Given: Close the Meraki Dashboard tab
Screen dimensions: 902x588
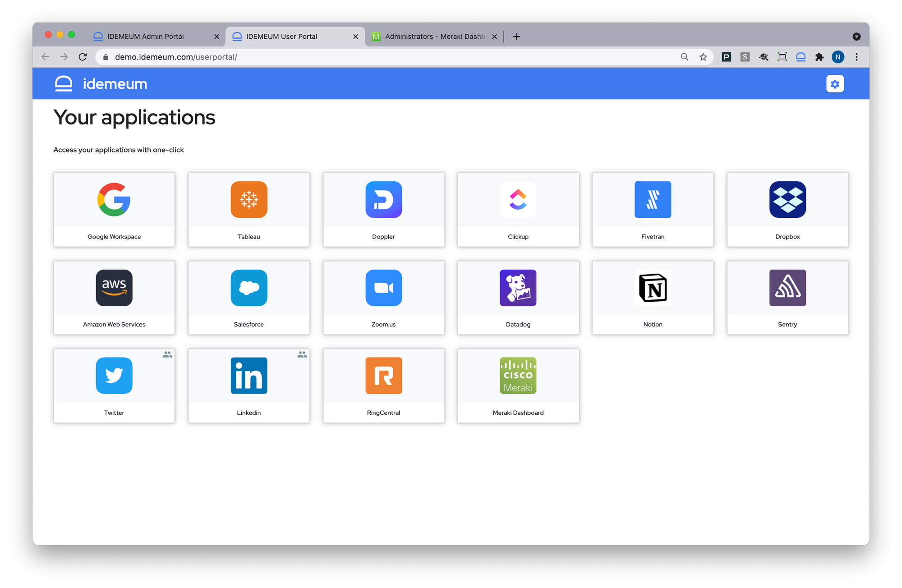Looking at the screenshot, I should click(494, 37).
